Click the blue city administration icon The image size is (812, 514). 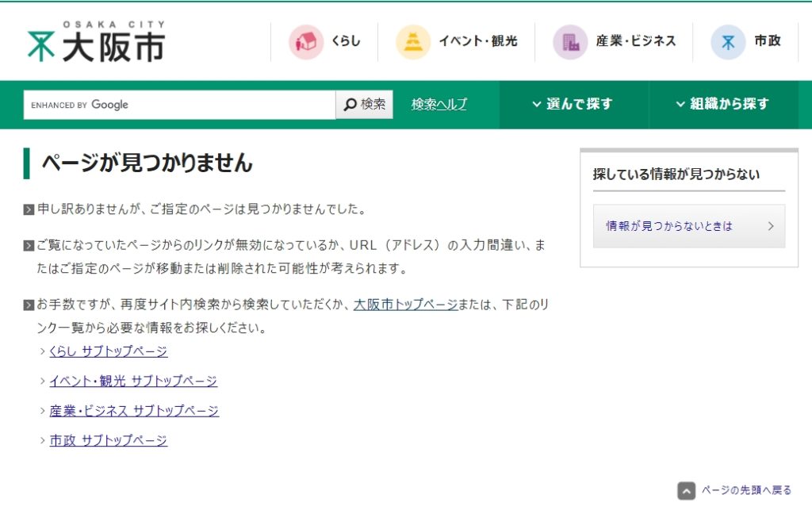click(x=727, y=42)
